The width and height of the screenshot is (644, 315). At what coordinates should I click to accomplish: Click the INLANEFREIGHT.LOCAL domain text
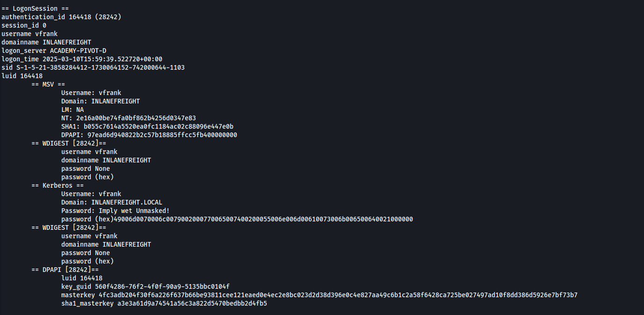[x=127, y=202]
